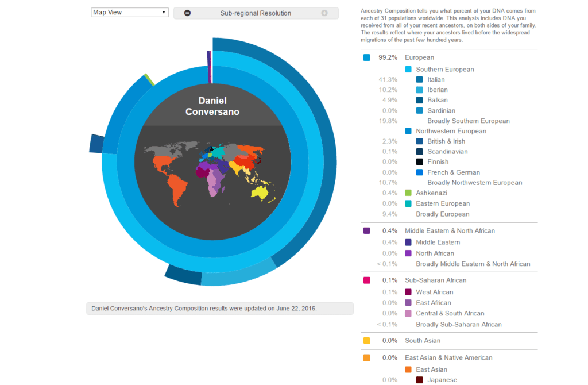
Task: Click the Northwestern European group label
Action: pos(451,131)
